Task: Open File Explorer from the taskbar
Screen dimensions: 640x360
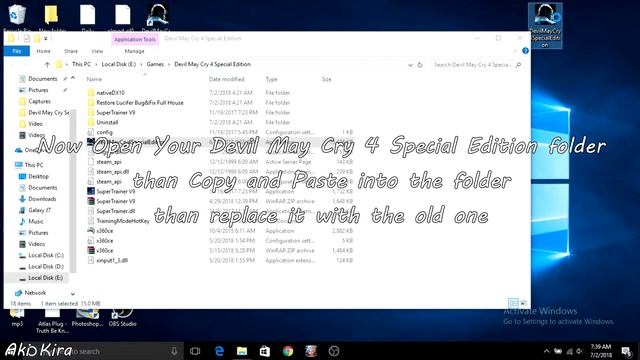Action: pos(242,351)
